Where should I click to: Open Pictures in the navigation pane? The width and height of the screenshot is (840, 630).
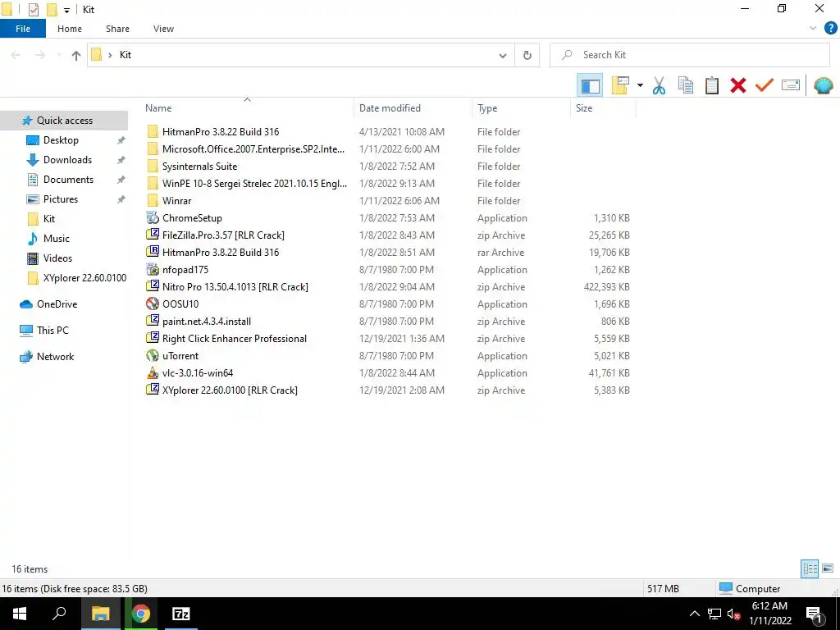[x=61, y=199]
